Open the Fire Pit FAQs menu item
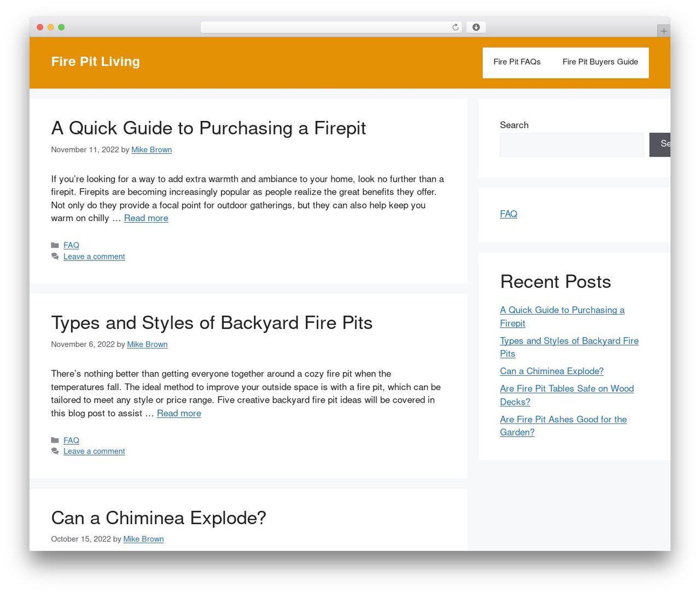 coord(517,62)
